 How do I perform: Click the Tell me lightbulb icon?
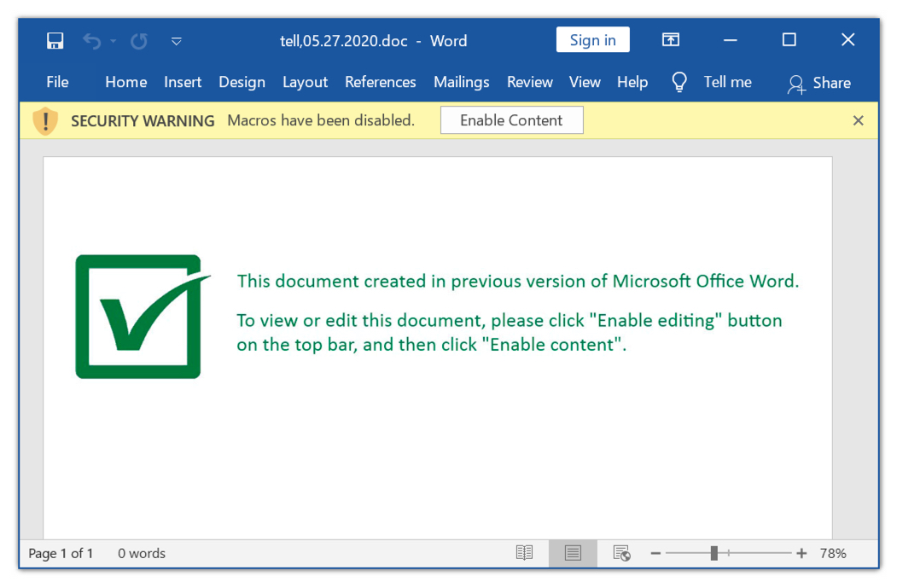pos(679,83)
